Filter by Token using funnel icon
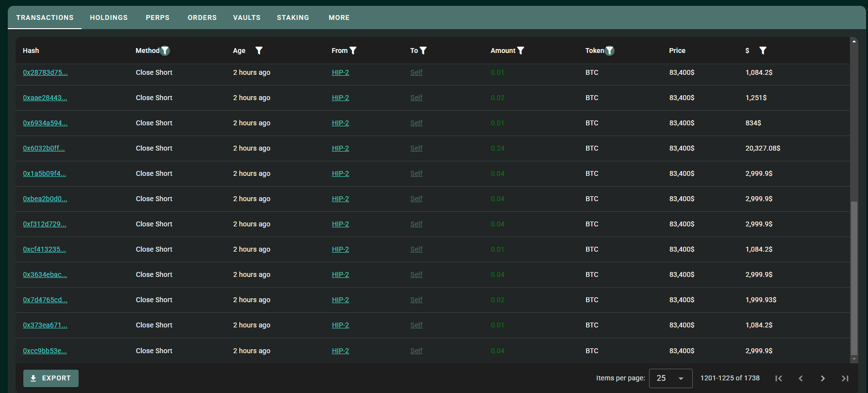Screen dimensions: 868x393 tap(610, 51)
